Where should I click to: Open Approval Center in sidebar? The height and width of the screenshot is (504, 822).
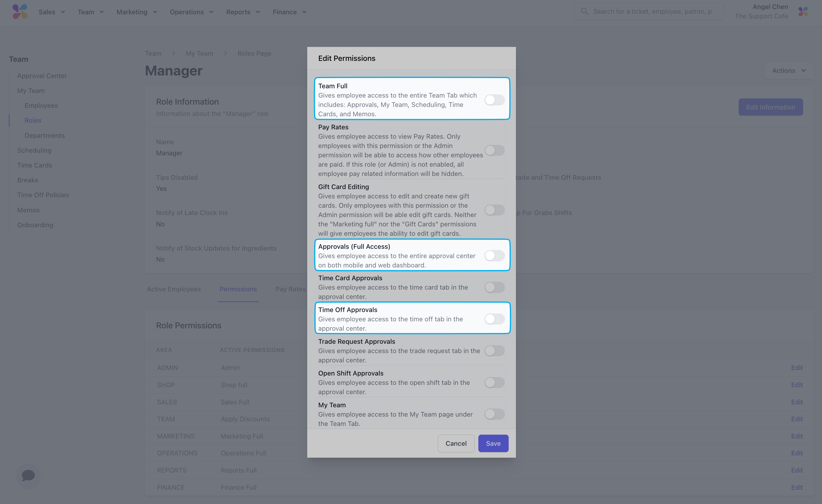click(x=42, y=76)
